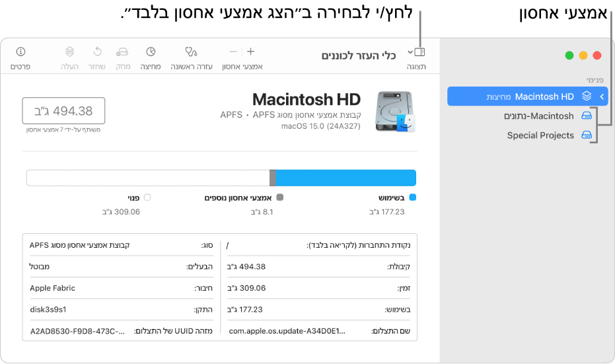Click the Special Projects drive icon
Image resolution: width=615 pixels, height=364 pixels.
tap(587, 135)
